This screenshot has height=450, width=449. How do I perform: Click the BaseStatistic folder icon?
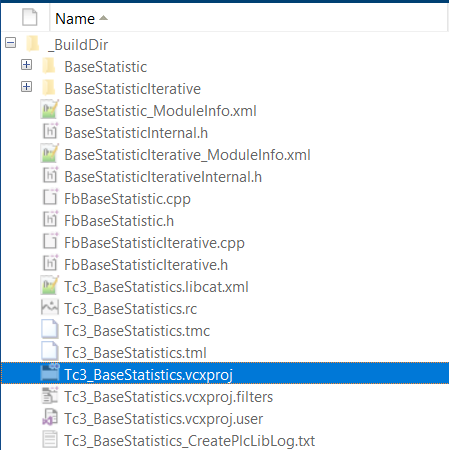pos(49,66)
